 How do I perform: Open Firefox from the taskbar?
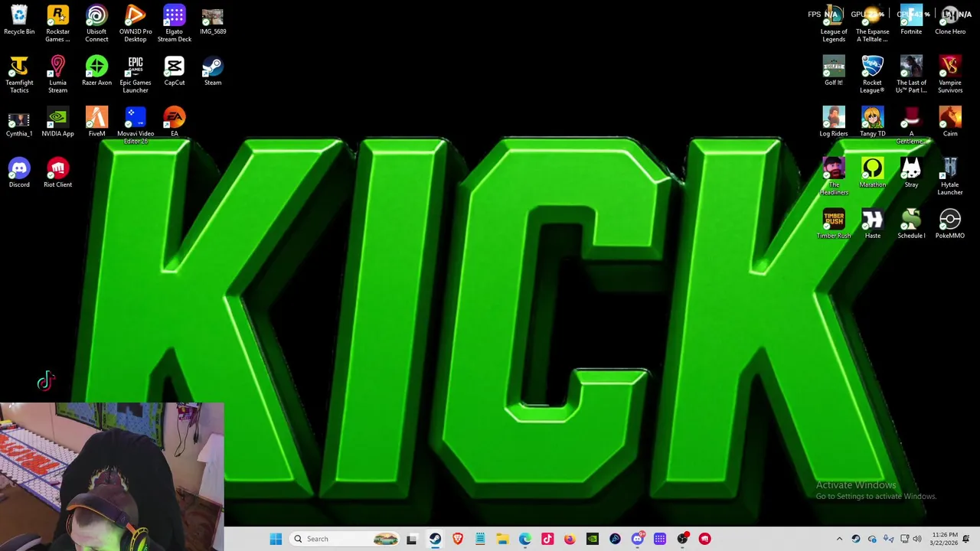pyautogui.click(x=570, y=539)
